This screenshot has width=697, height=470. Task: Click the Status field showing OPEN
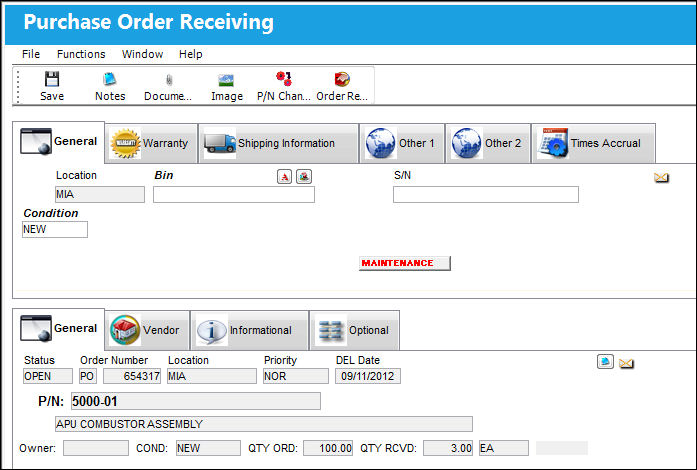click(48, 376)
